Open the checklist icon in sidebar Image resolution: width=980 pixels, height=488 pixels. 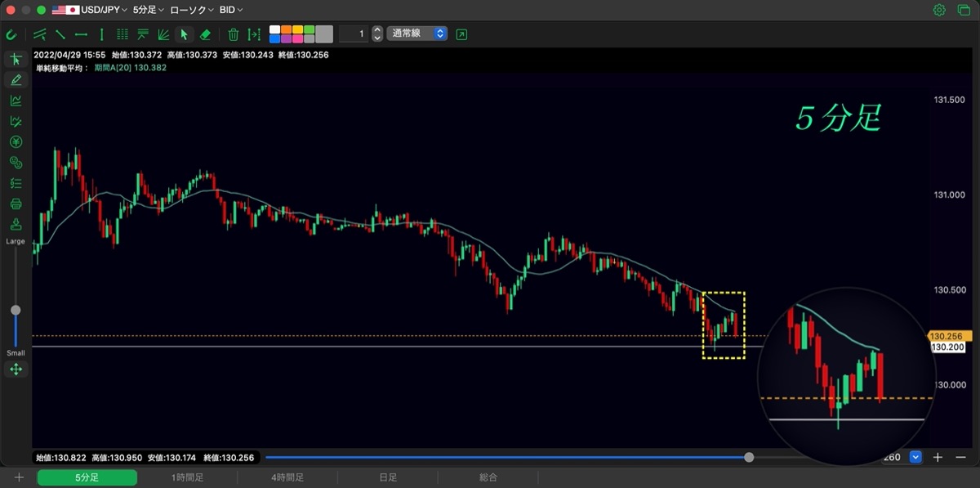click(16, 183)
